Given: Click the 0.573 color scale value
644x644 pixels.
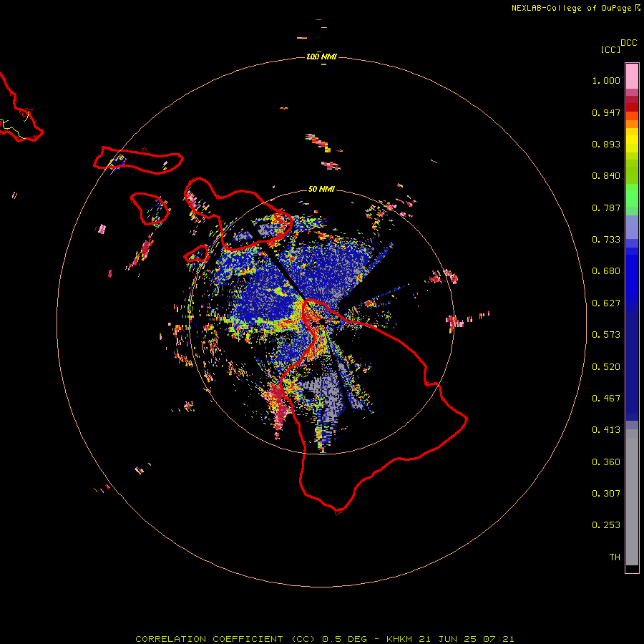Looking at the screenshot, I should [x=606, y=335].
